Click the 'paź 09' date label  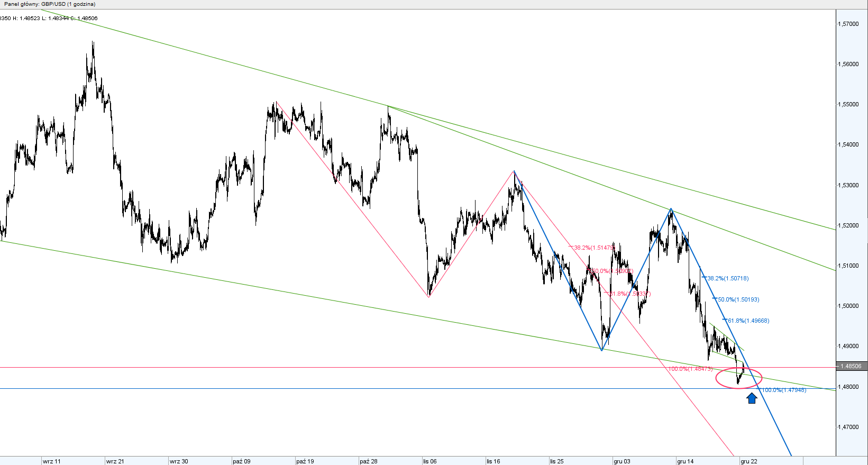(x=242, y=461)
